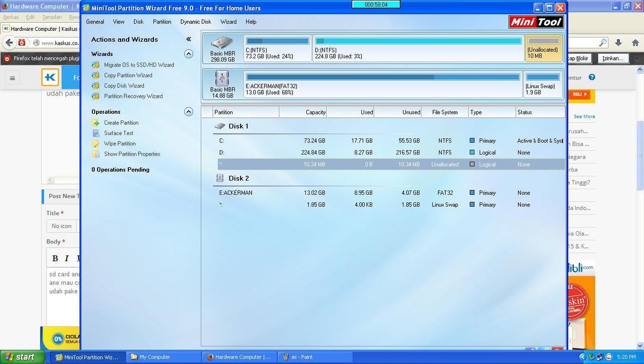Start the Partition Recovery Wizard icon

(x=96, y=96)
